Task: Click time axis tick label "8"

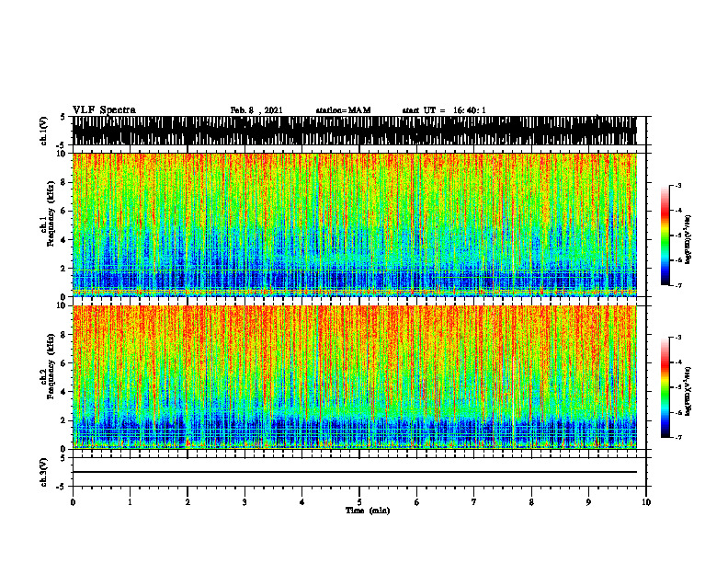Action: 531,502
